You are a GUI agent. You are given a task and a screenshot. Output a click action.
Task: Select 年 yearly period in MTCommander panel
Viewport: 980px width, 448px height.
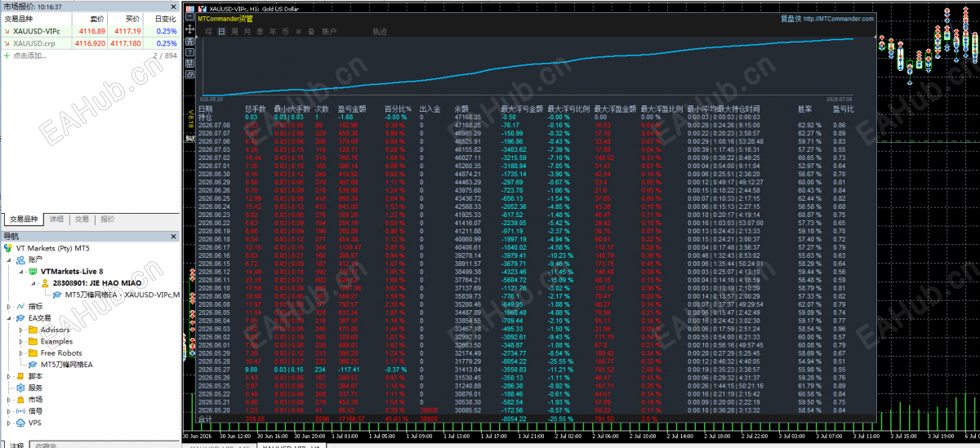point(273,32)
